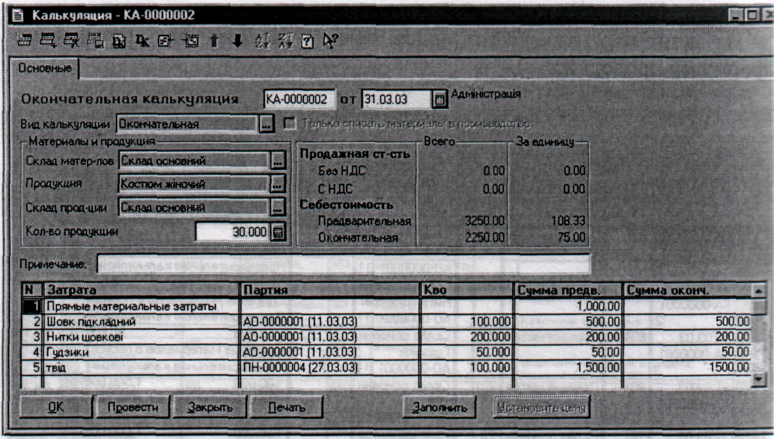
Task: Open selection button for Продукция field
Action: [278, 184]
